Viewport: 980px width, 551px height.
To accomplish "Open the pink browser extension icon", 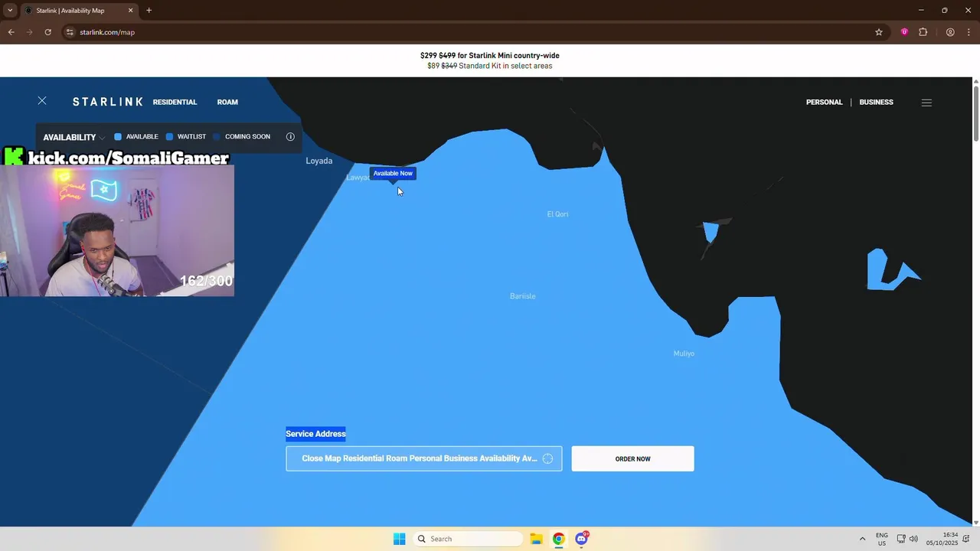I will point(904,32).
